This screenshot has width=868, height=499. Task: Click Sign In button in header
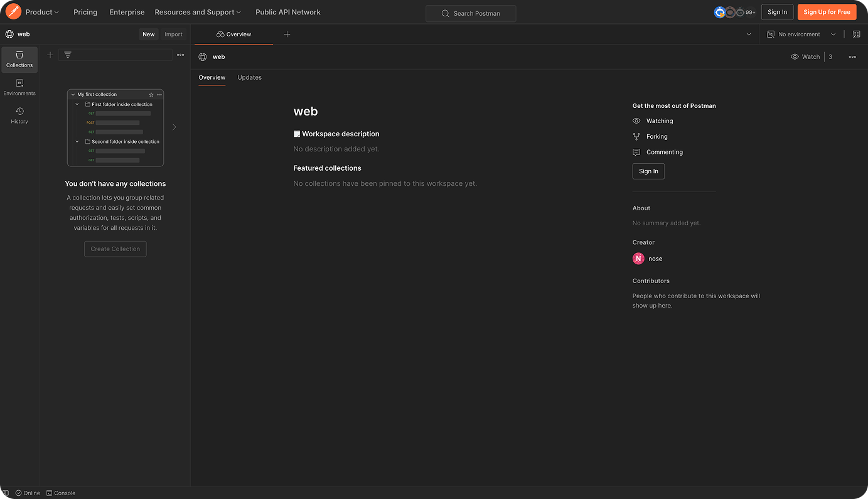click(x=777, y=12)
